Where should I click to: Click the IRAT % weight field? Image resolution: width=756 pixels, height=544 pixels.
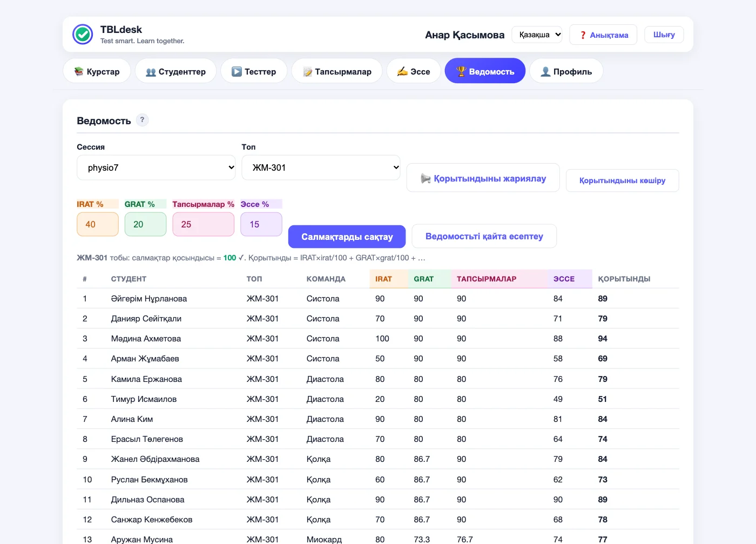(98, 224)
